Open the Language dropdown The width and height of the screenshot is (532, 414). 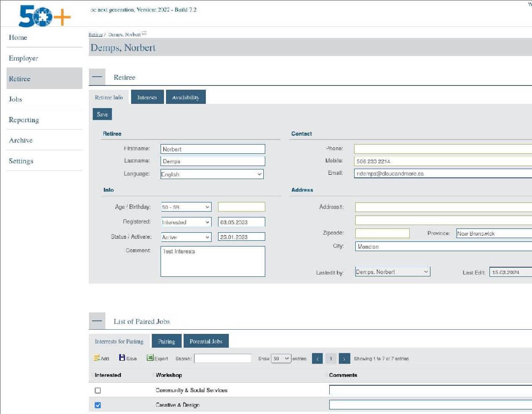pos(212,174)
